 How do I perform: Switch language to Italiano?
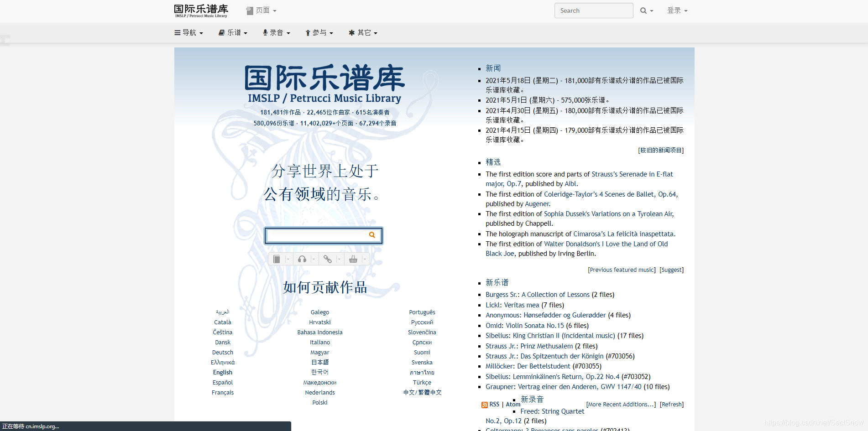click(320, 343)
